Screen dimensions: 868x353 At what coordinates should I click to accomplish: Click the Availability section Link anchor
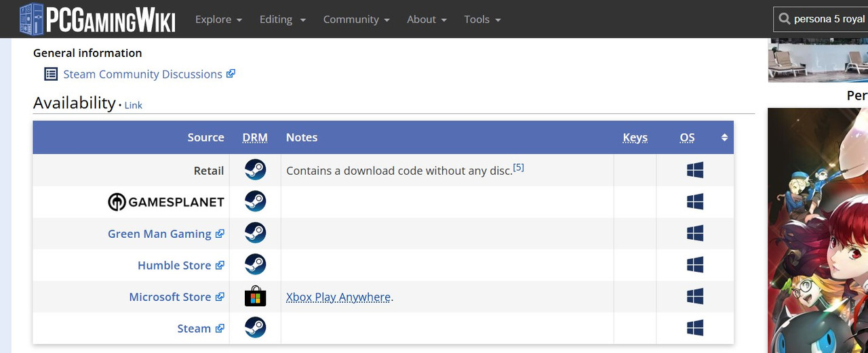pyautogui.click(x=134, y=105)
